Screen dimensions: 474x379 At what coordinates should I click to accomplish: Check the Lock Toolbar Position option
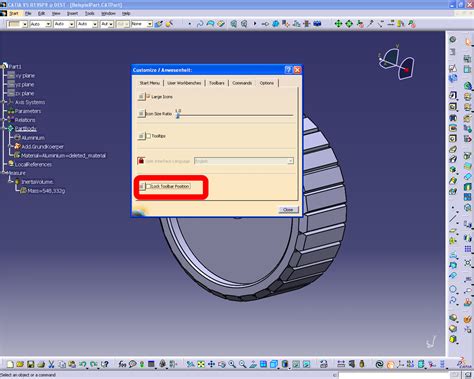(x=149, y=186)
